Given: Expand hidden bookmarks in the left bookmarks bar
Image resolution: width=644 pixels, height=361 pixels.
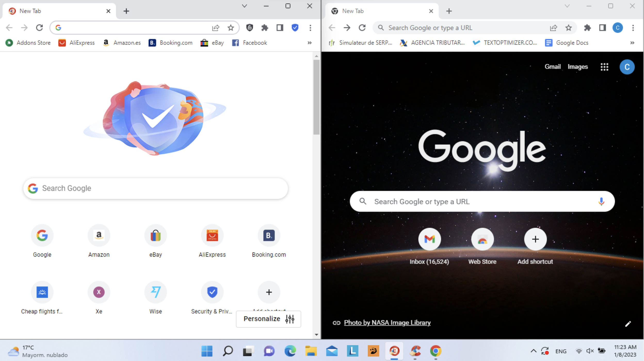Looking at the screenshot, I should click(310, 43).
